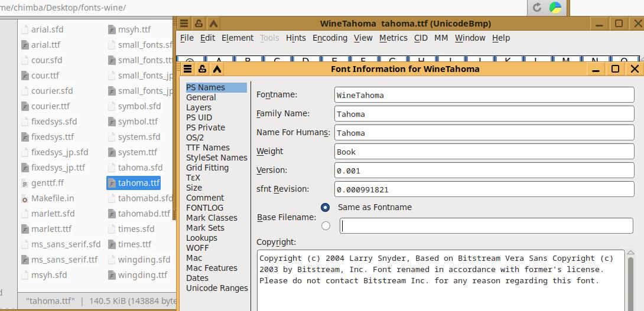The image size is (644, 311).
Task: Select tahoma.ttf in file list
Action: 134,183
